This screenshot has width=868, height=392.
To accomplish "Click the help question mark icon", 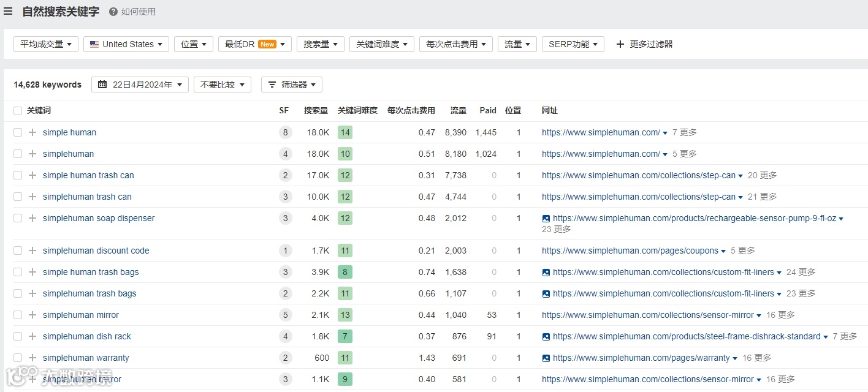I will [x=113, y=12].
